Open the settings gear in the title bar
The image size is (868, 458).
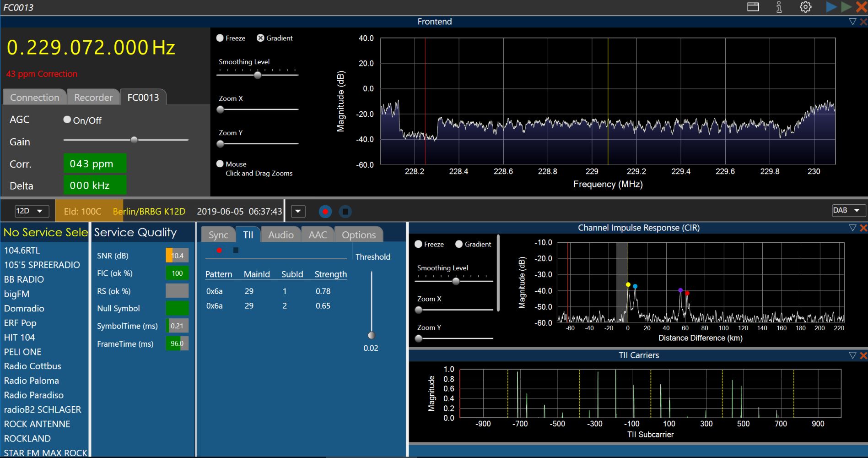pyautogui.click(x=805, y=7)
